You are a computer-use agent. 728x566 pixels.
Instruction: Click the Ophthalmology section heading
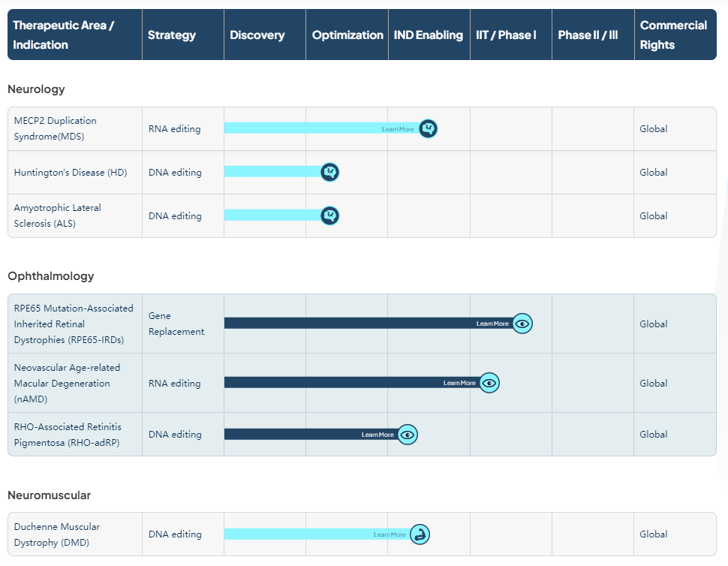[51, 276]
